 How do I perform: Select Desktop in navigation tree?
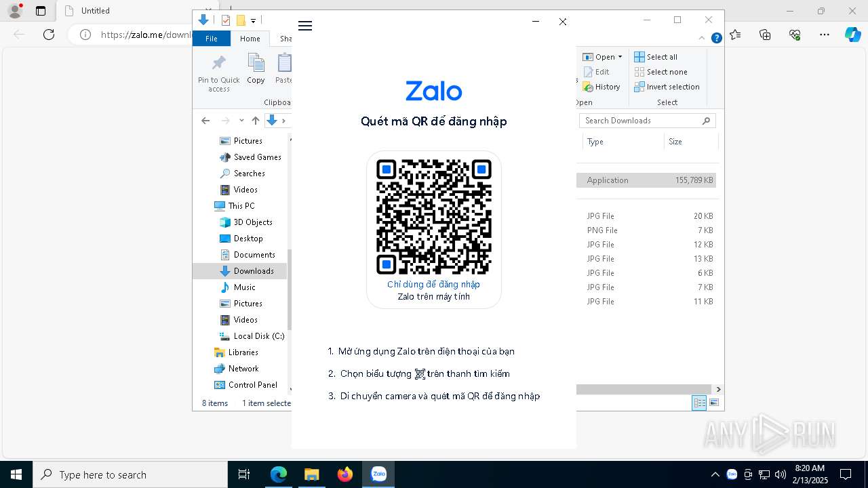click(x=241, y=239)
